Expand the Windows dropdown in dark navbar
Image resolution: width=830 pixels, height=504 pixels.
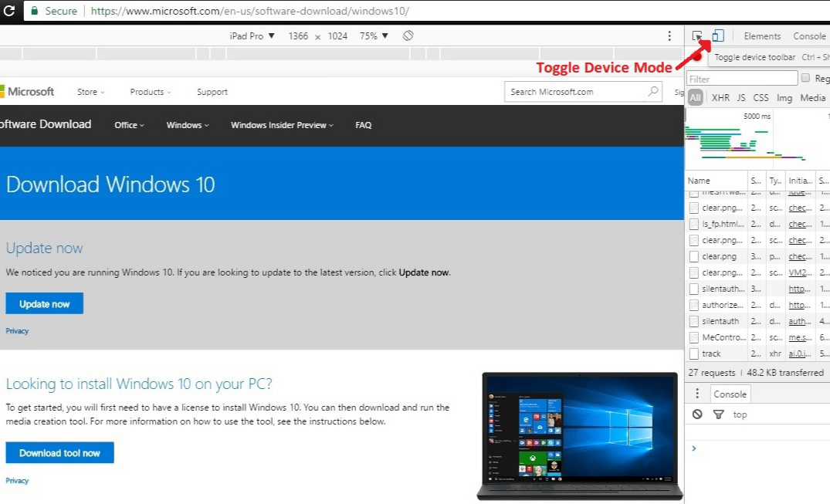(188, 125)
